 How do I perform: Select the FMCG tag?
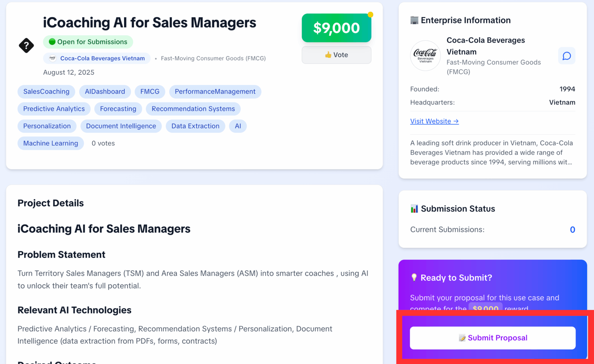tap(150, 92)
